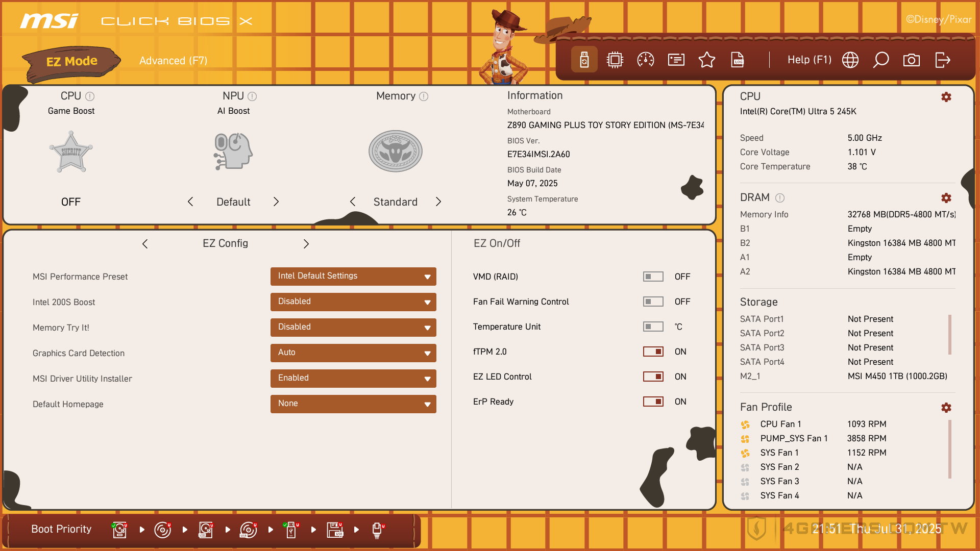Open Memory Try It! dropdown
The image size is (980, 551).
pos(353,328)
